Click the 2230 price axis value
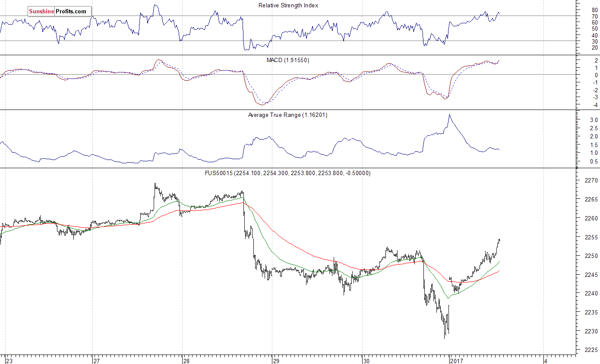The image size is (600, 364). [x=591, y=331]
